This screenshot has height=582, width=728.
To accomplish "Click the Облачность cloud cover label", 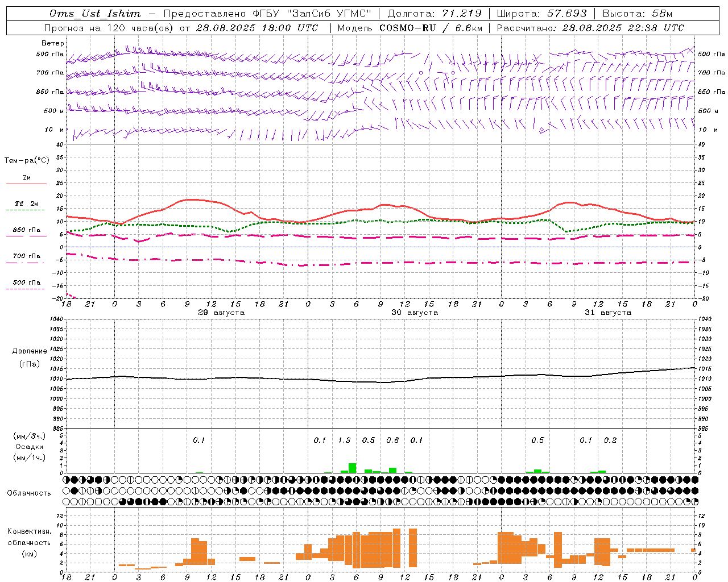I will pyautogui.click(x=29, y=493).
